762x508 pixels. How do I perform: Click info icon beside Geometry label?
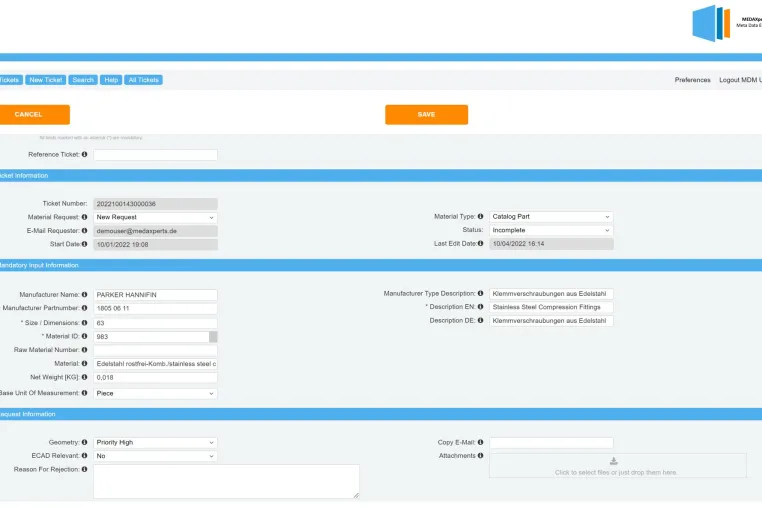85,442
